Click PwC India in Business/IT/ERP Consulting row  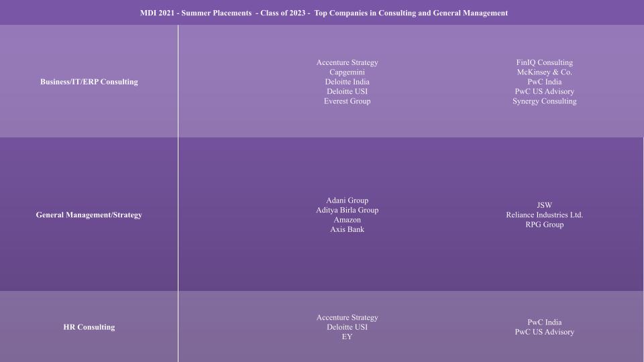[x=545, y=82]
